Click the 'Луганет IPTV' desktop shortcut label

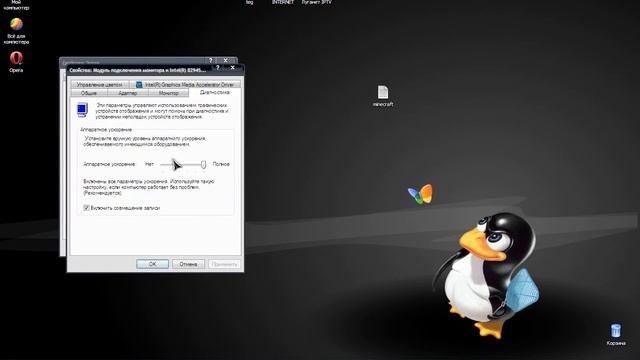click(316, 2)
